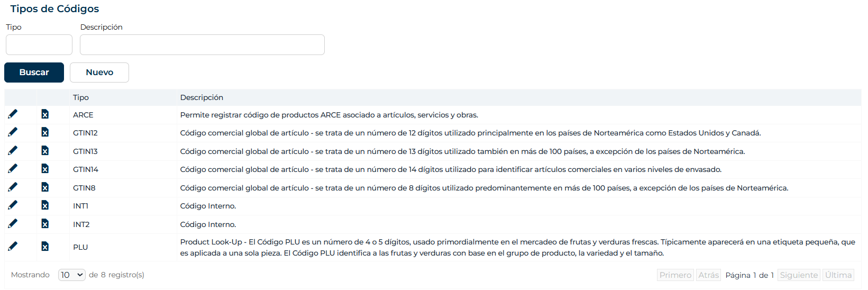Go to the Primero page link

click(675, 275)
